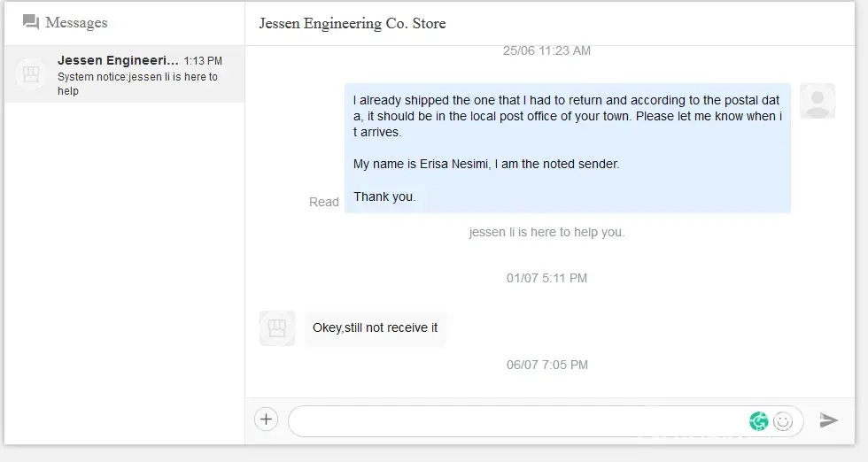Viewport: 868px width, 462px height.
Task: Click the blue shipped-return message bubble
Action: [567, 149]
